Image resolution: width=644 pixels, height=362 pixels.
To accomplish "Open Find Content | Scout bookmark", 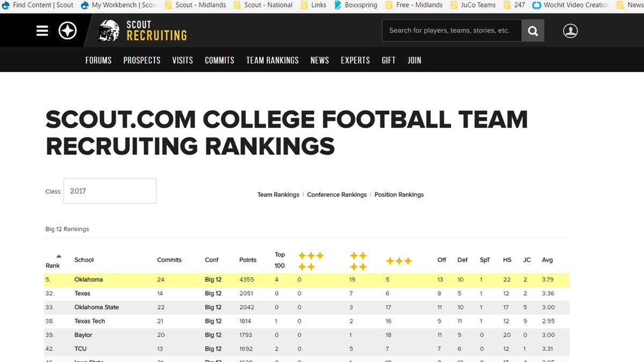I will (38, 5).
